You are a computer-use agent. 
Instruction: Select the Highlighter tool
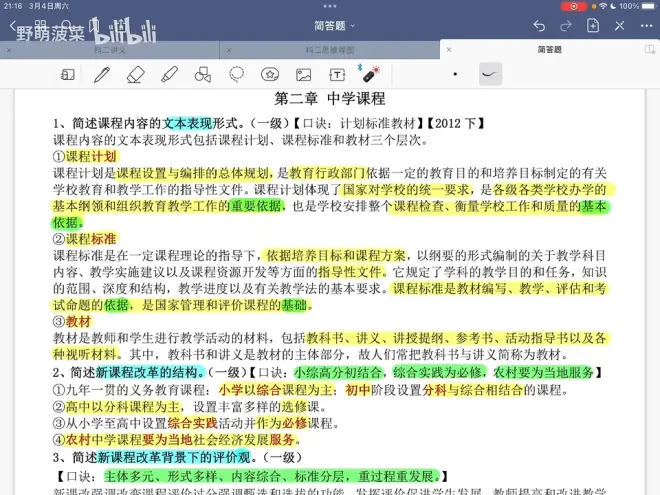click(x=169, y=74)
